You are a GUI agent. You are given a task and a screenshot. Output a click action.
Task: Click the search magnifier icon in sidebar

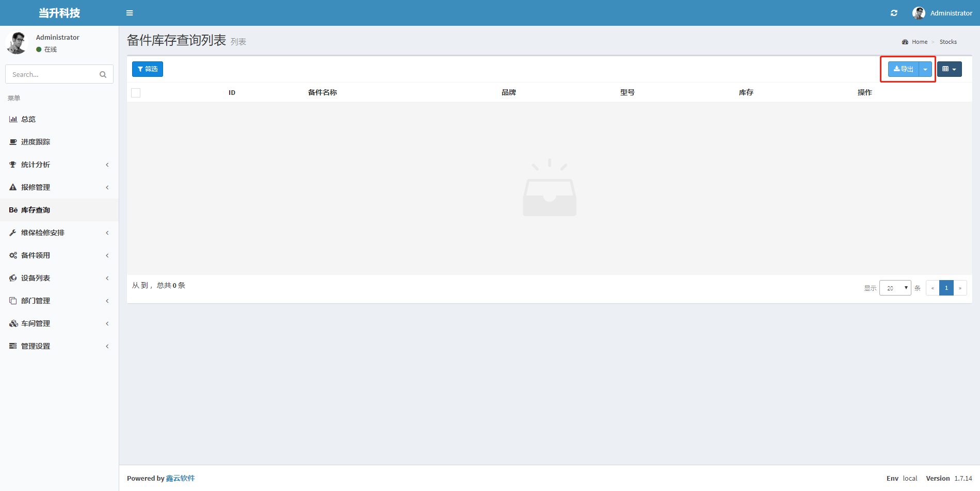point(103,75)
